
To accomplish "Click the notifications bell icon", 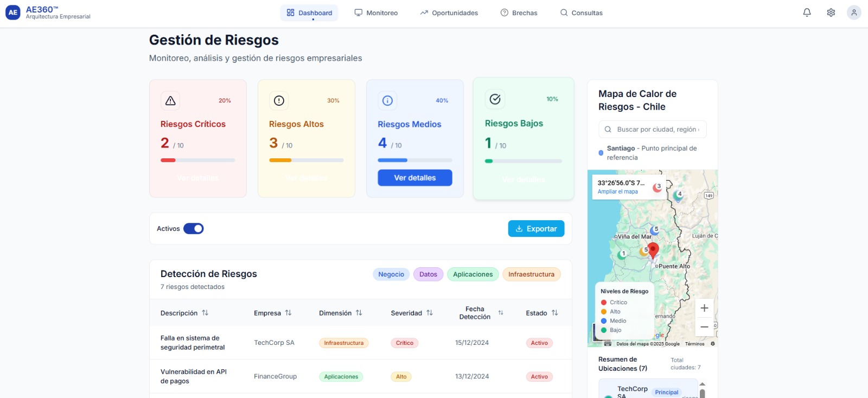I will 807,12.
